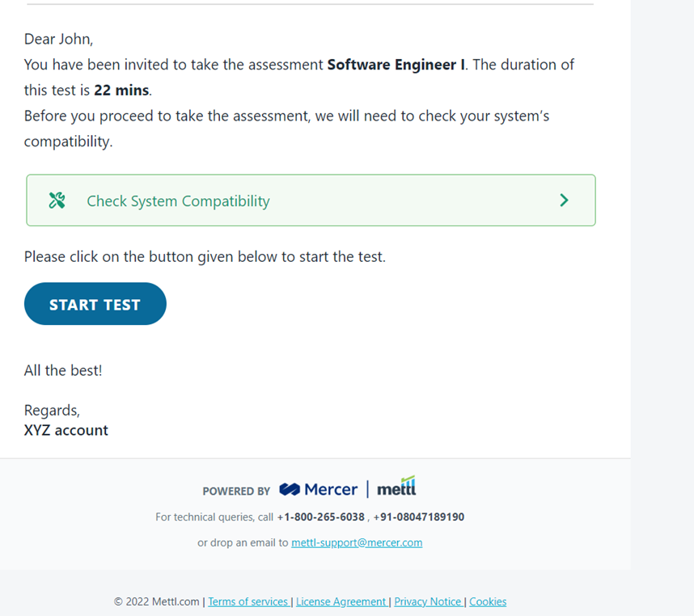This screenshot has height=616, width=694.
Task: Click the Software Engineer I assessment name
Action: pyautogui.click(x=396, y=65)
